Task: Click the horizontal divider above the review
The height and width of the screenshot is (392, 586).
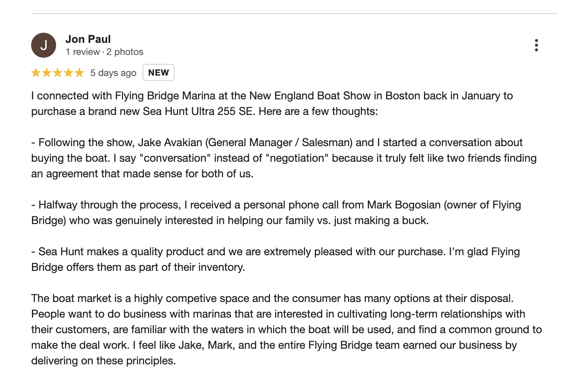Action: click(x=295, y=14)
